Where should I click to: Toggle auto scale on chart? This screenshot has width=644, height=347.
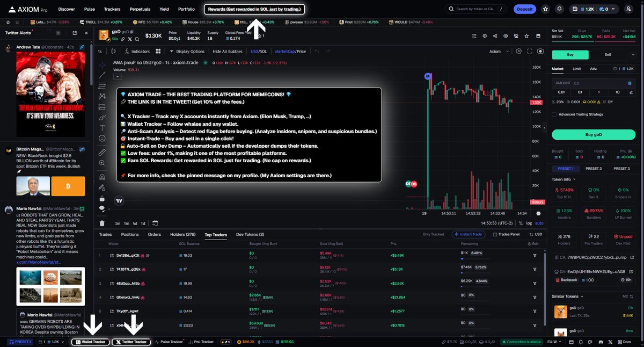point(539,223)
